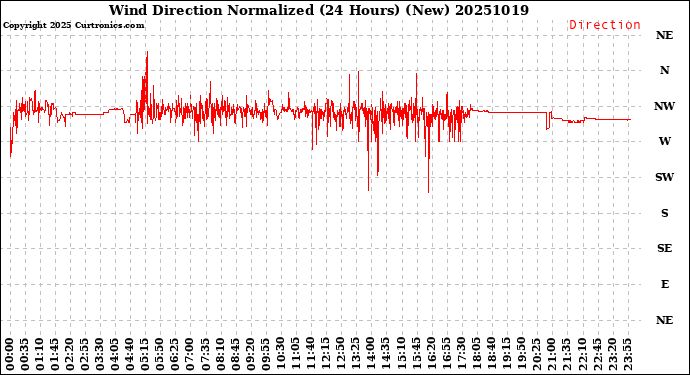Click the 'NE' axis label just above 'N'
The image size is (690, 375).
point(664,35)
